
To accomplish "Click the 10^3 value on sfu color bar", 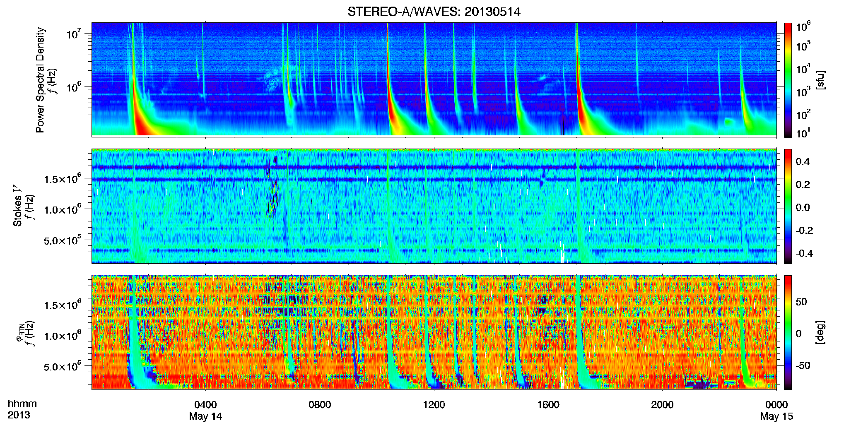I will click(803, 91).
